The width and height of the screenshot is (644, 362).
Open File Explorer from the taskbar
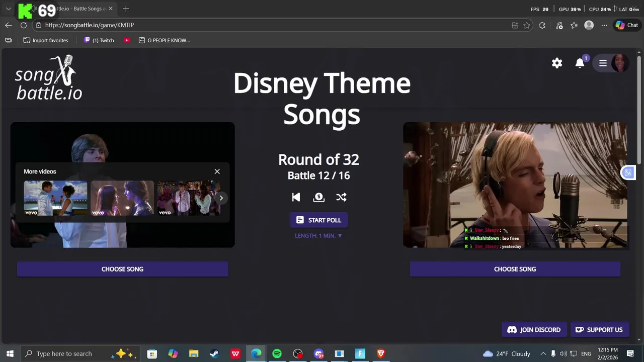tap(194, 353)
